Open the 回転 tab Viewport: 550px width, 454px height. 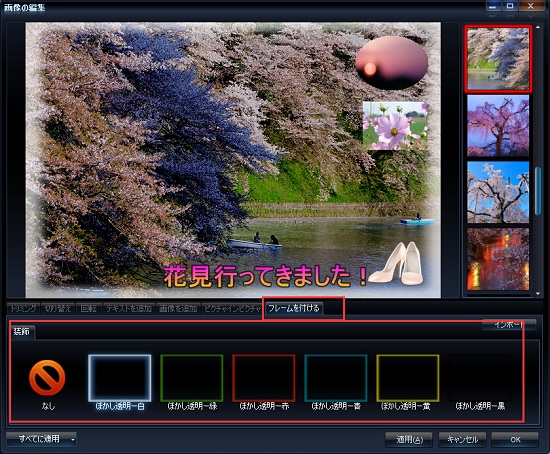[89, 308]
